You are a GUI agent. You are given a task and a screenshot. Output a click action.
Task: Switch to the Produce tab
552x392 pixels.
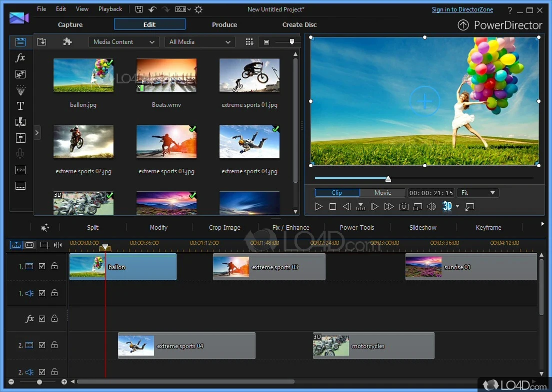(224, 24)
